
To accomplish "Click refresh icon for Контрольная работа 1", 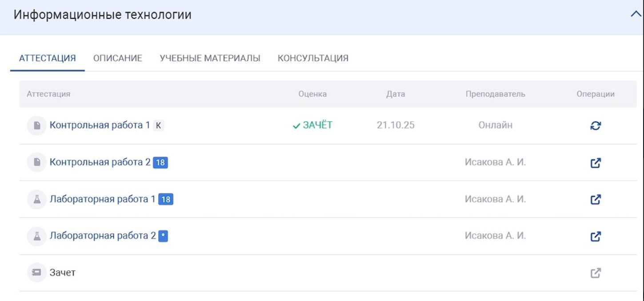I will tap(596, 126).
